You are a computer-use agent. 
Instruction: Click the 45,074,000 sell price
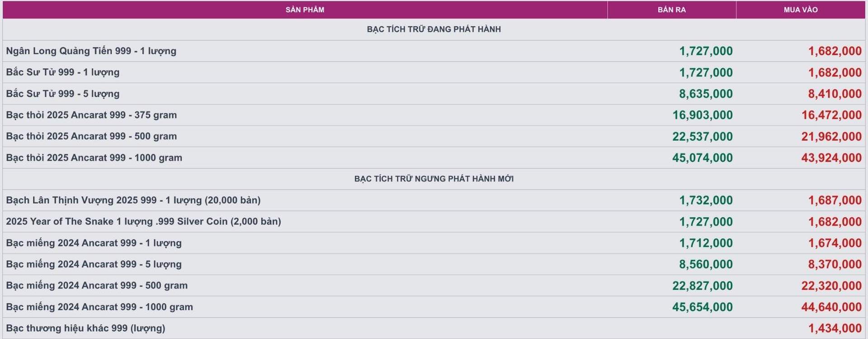click(x=702, y=158)
